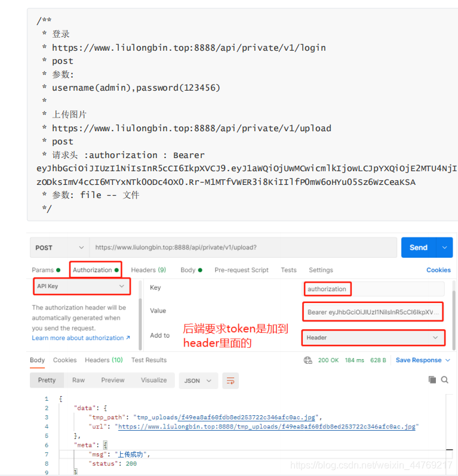This screenshot has height=476, width=458.
Task: Select the Visualize view mode
Action: tap(154, 380)
